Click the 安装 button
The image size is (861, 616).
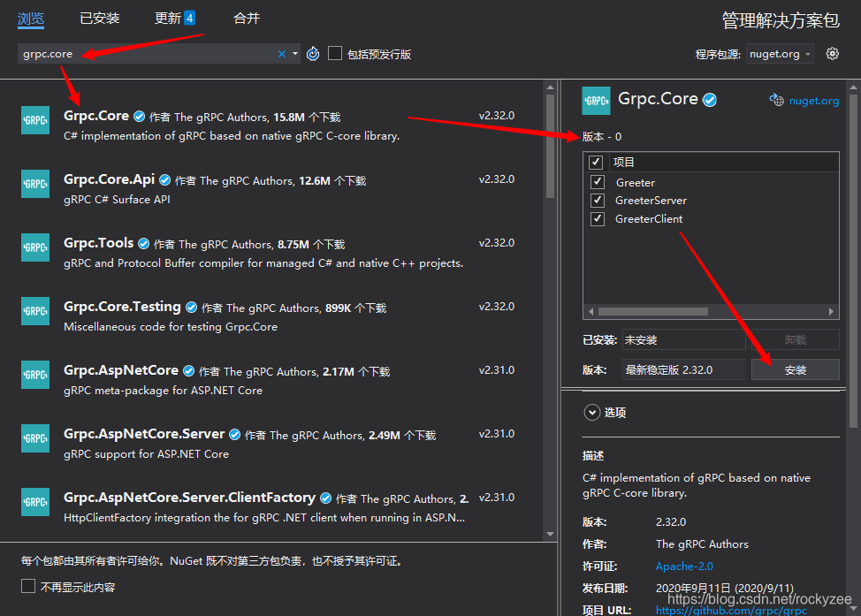click(x=795, y=370)
